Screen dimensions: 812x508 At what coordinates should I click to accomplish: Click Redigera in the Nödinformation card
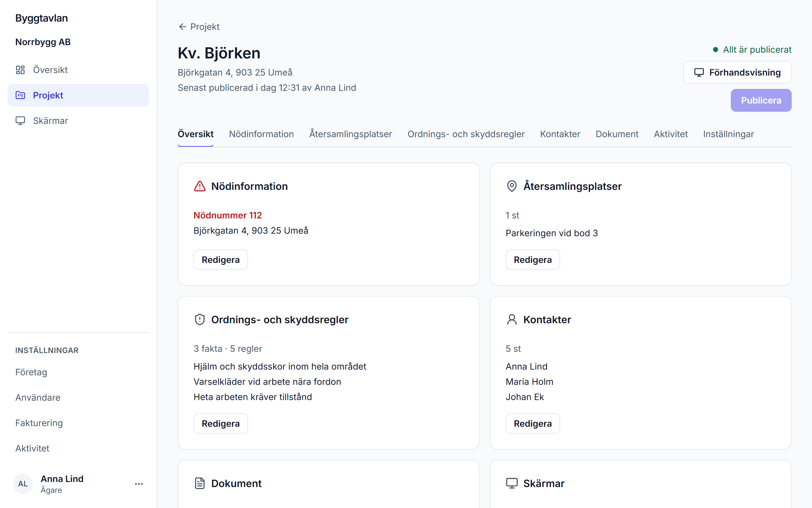[x=220, y=260]
